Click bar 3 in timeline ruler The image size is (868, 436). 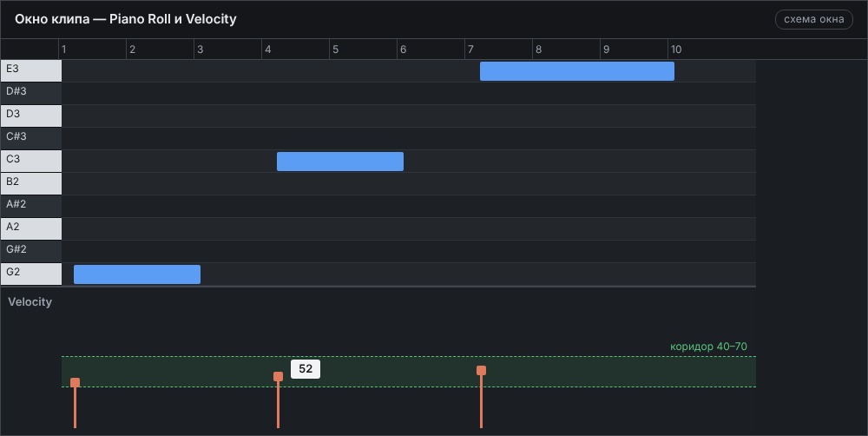pyautogui.click(x=227, y=50)
